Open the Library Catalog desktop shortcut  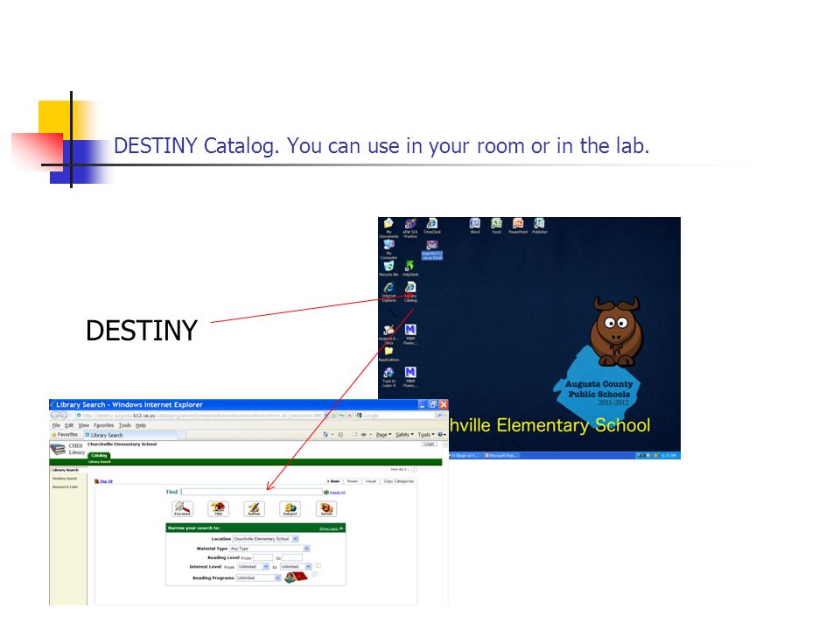[x=410, y=292]
